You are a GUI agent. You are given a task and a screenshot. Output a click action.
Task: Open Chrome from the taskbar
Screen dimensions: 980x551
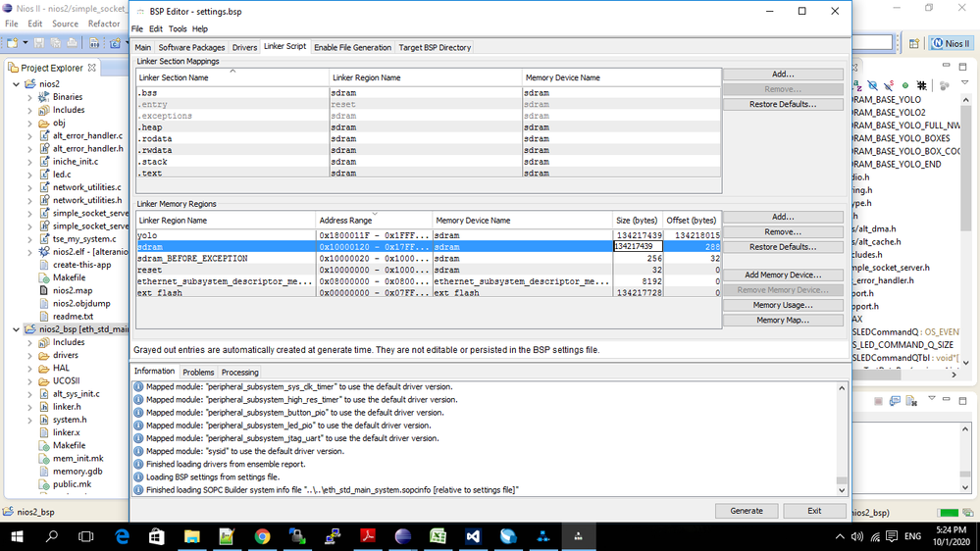tap(262, 536)
